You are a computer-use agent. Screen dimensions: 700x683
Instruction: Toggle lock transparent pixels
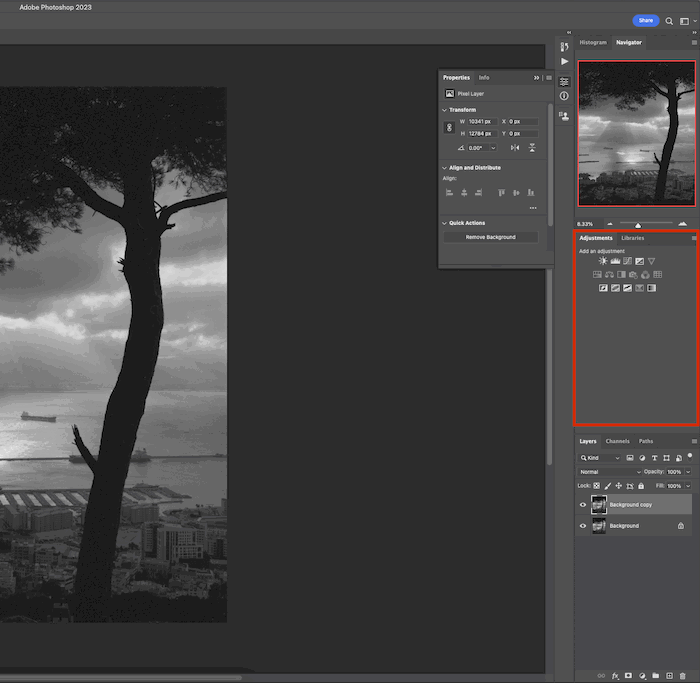pos(596,486)
